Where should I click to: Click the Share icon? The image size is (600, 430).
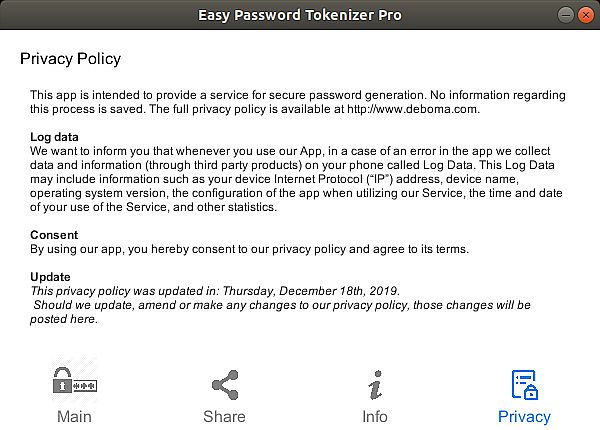coord(224,384)
